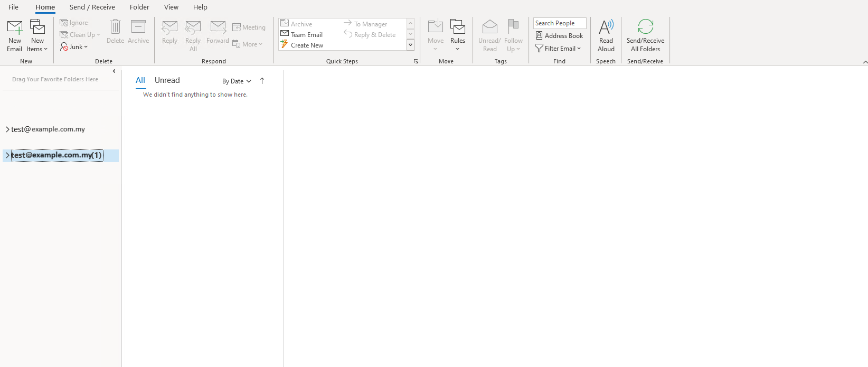The image size is (868, 367).
Task: Select the Team Email quick step
Action: point(301,34)
